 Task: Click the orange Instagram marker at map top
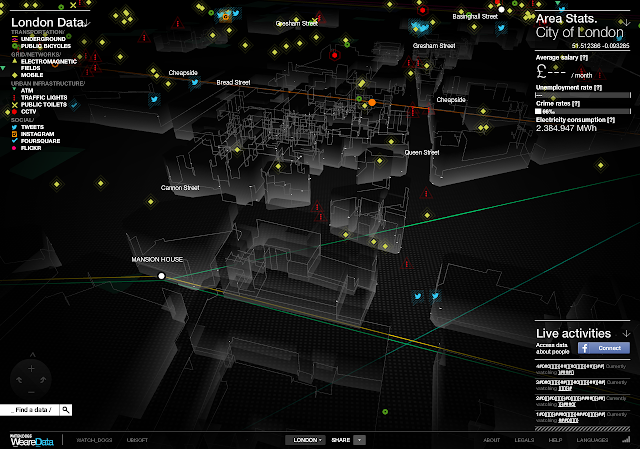225,17
